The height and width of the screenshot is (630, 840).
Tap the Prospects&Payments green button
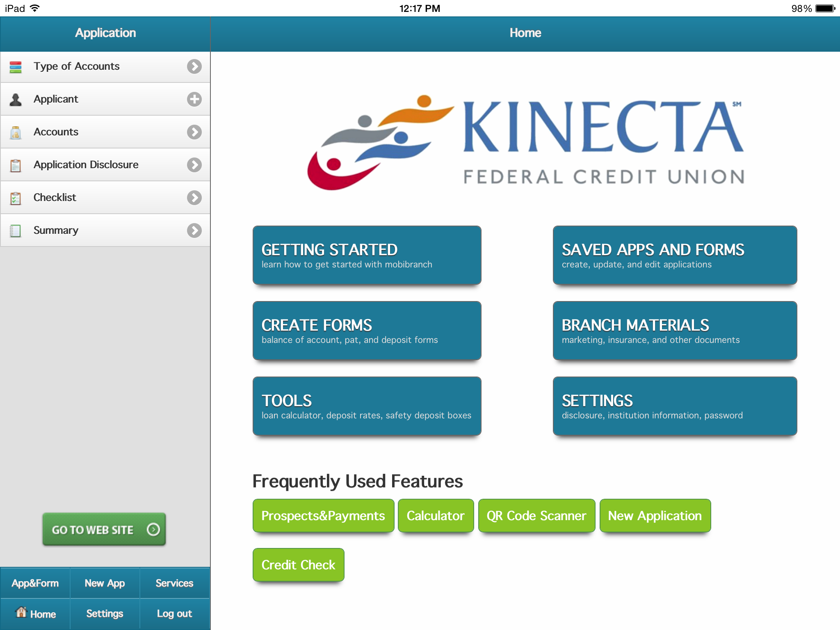[323, 516]
